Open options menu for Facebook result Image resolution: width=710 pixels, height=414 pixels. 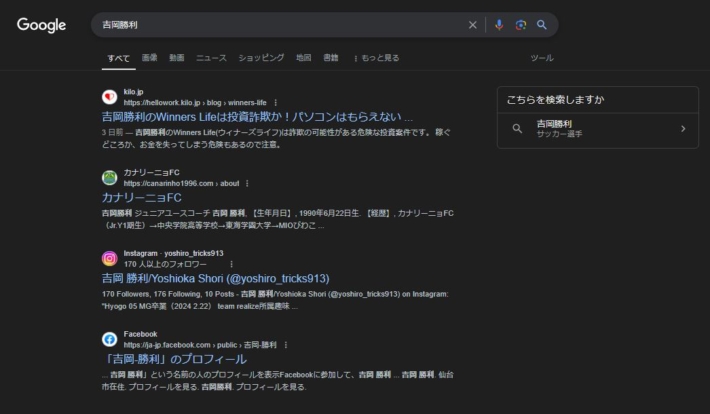tap(286, 345)
